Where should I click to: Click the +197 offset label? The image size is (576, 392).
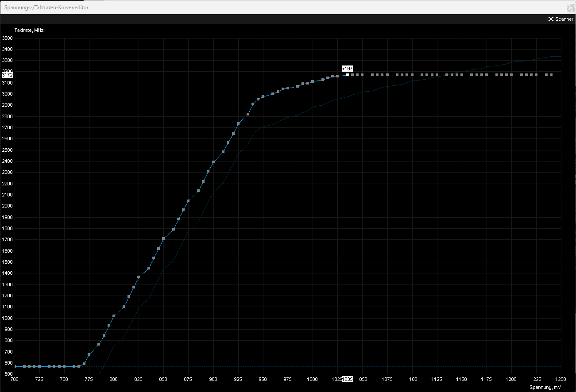click(x=348, y=69)
